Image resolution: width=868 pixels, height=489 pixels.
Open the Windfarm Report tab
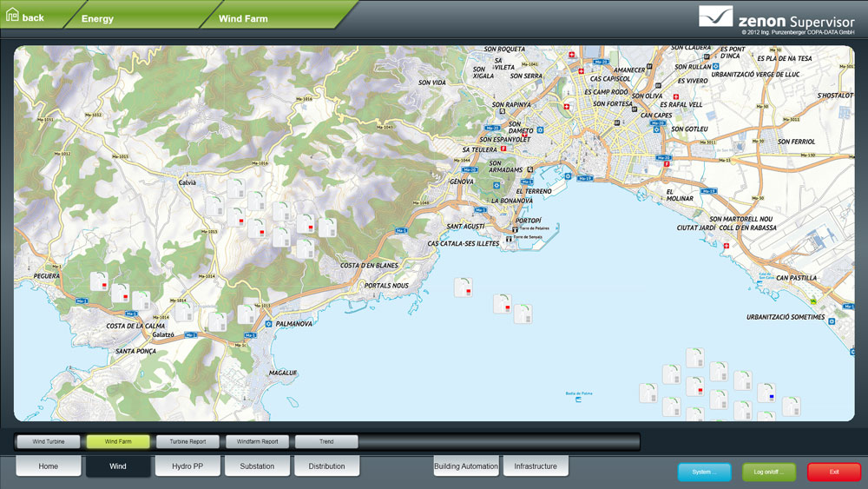click(257, 441)
